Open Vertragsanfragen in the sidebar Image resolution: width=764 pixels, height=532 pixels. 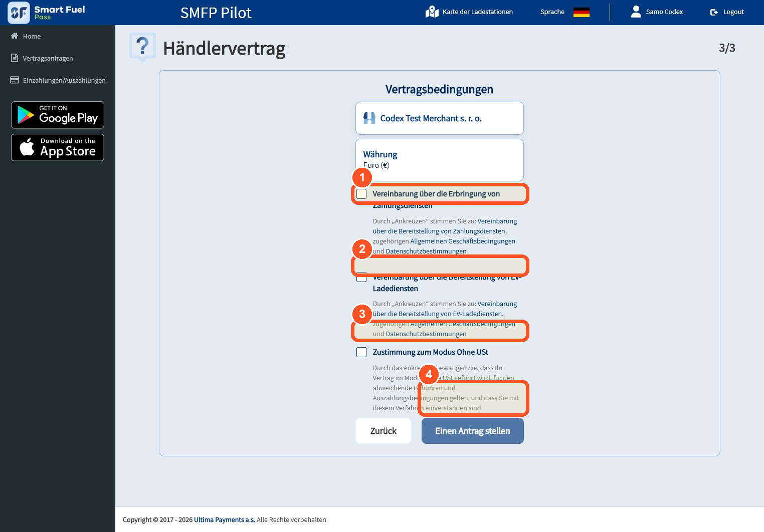coord(48,58)
